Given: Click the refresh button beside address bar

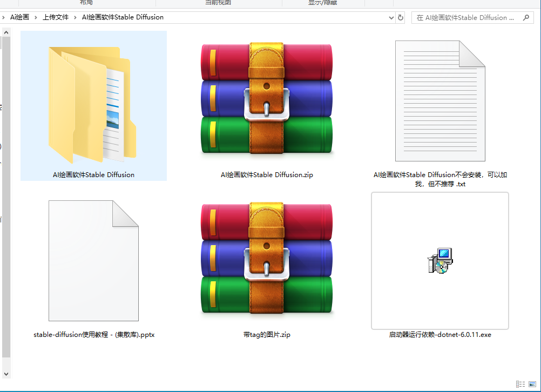Looking at the screenshot, I should coord(401,17).
